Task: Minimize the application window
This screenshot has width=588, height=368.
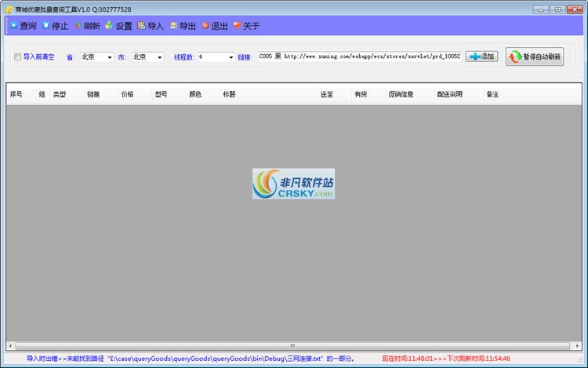Action: 541,9
